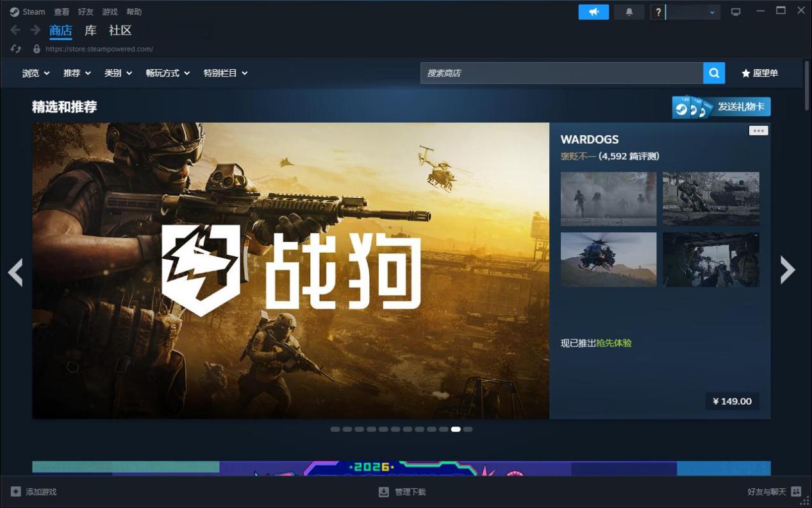Switch to the 商店 tab
This screenshot has height=508, width=812.
coord(61,30)
